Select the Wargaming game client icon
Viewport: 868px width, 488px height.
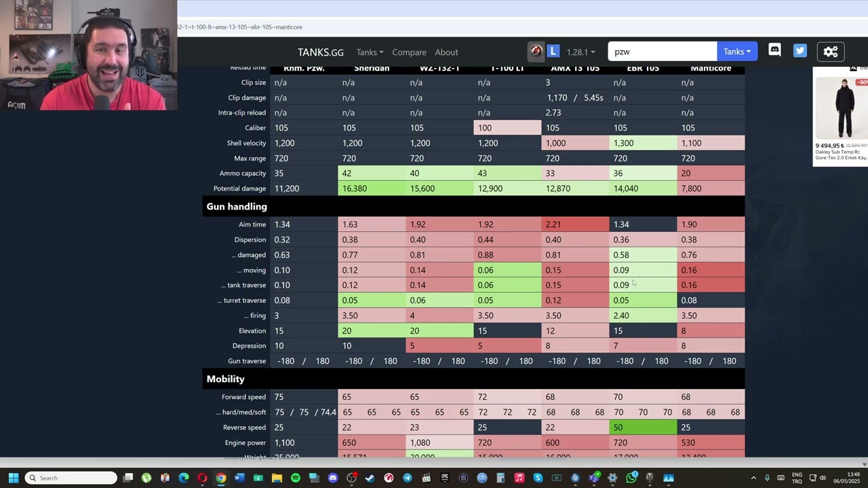(x=536, y=52)
